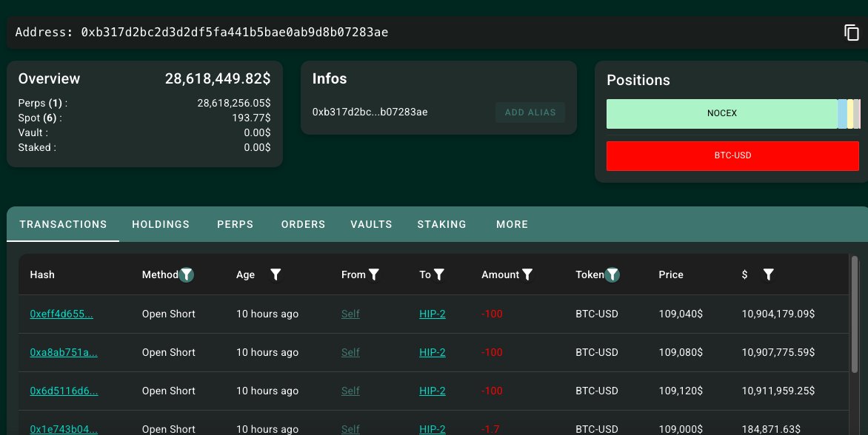Viewport: 868px width, 435px height.
Task: Click the Perps (1) overview label
Action: (x=43, y=104)
